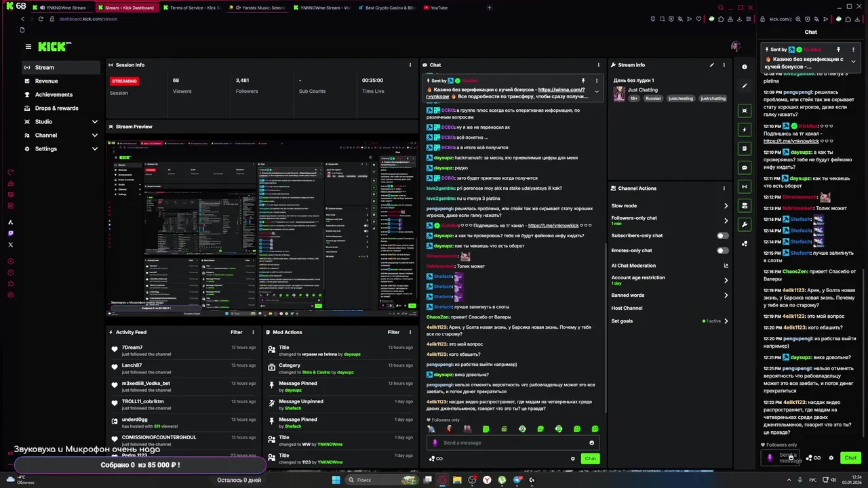Open Followers-only chat options chevron
This screenshot has height=488, width=868.
(726, 220)
